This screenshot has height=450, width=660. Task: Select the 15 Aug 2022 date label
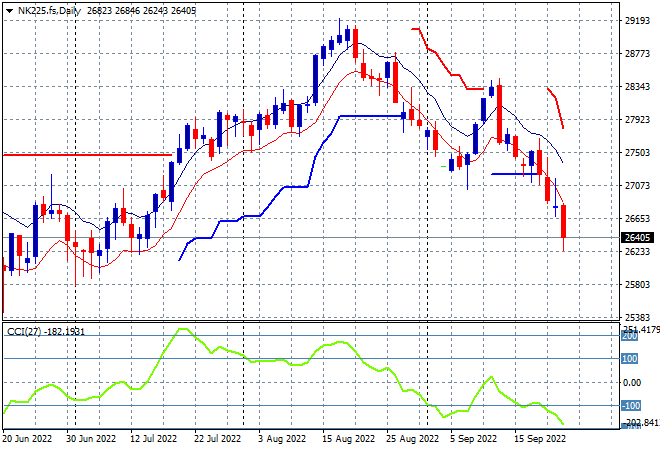[349, 439]
